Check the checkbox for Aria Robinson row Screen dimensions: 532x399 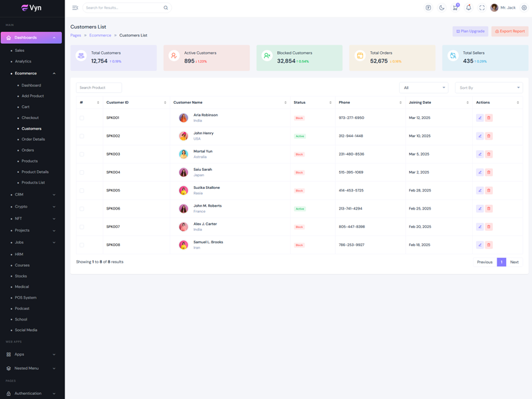point(82,118)
